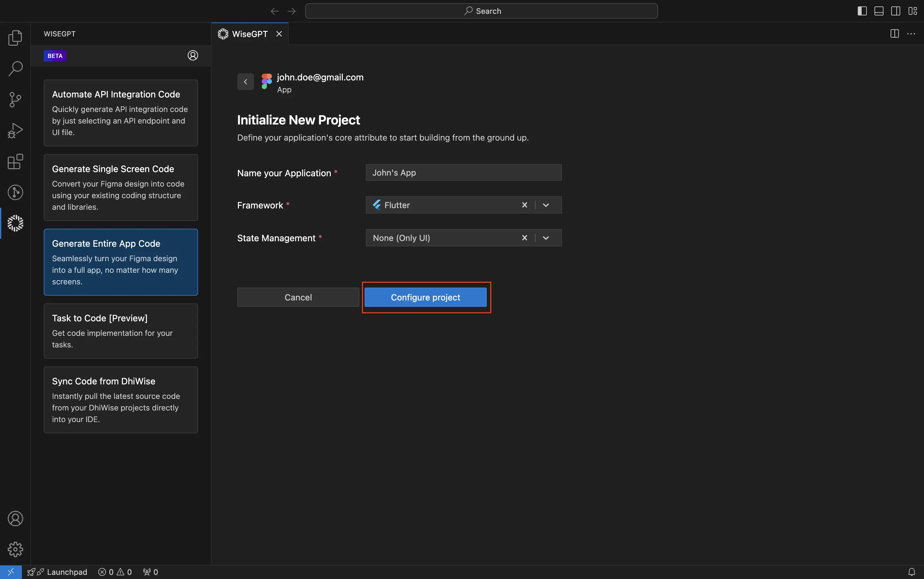This screenshot has width=924, height=579.
Task: Click the Name your Application input field
Action: coord(464,173)
